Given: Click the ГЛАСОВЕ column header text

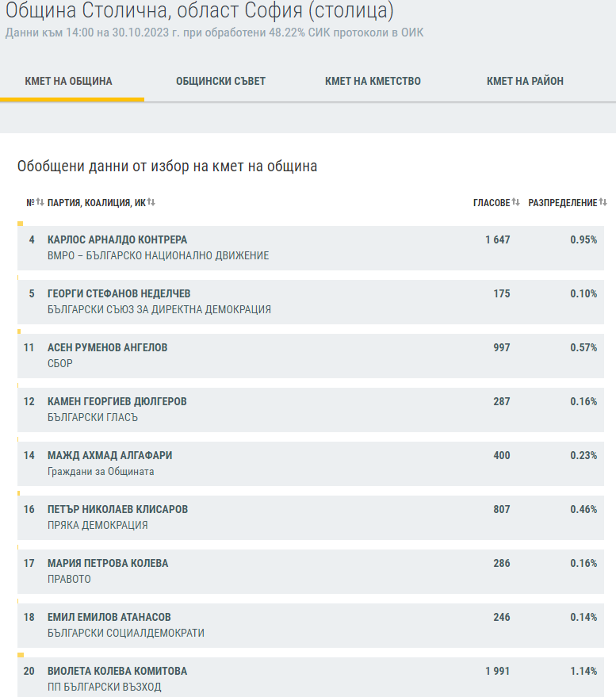Looking at the screenshot, I should [x=492, y=203].
